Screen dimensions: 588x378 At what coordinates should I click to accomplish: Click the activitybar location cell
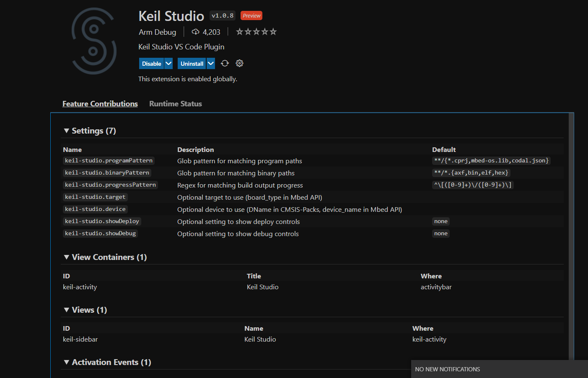(436, 287)
